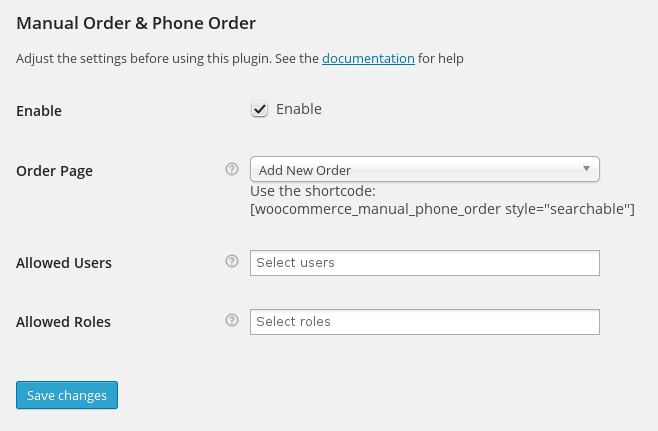This screenshot has height=431, width=658.
Task: Click the Order Page dropdown arrow
Action: click(x=586, y=169)
